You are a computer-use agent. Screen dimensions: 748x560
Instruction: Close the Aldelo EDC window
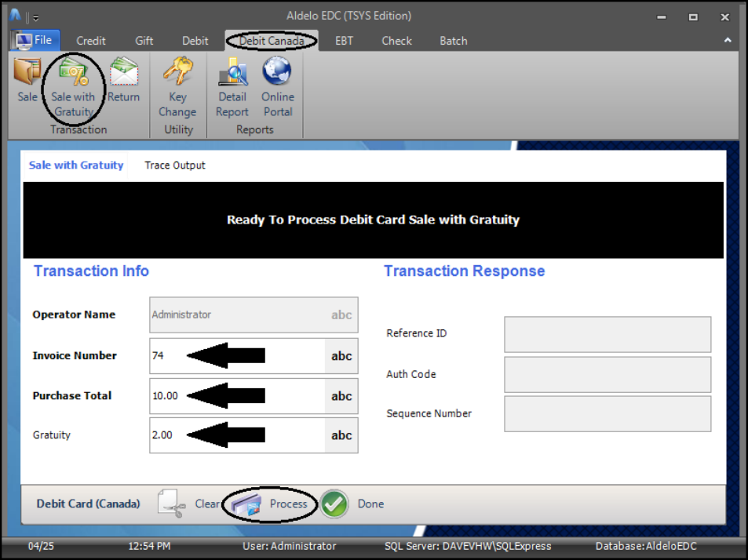click(x=724, y=17)
